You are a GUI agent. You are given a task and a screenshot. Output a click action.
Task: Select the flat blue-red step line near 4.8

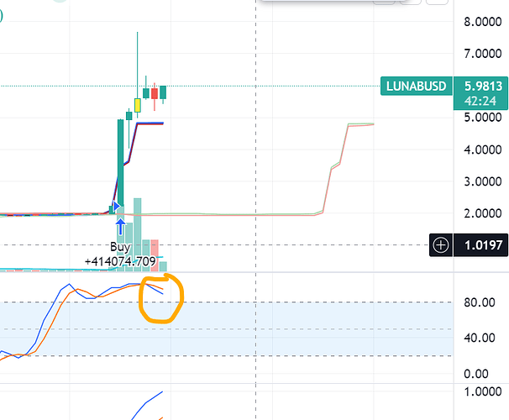(x=150, y=123)
